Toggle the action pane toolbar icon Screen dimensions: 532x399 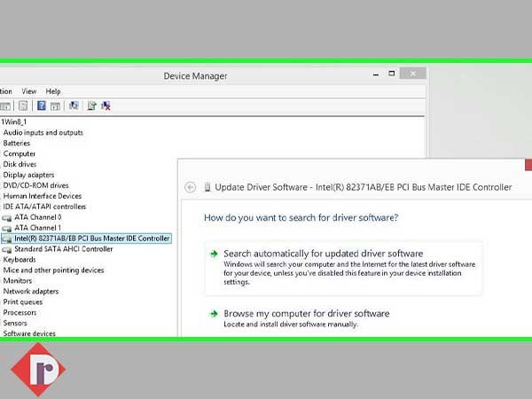(x=55, y=106)
